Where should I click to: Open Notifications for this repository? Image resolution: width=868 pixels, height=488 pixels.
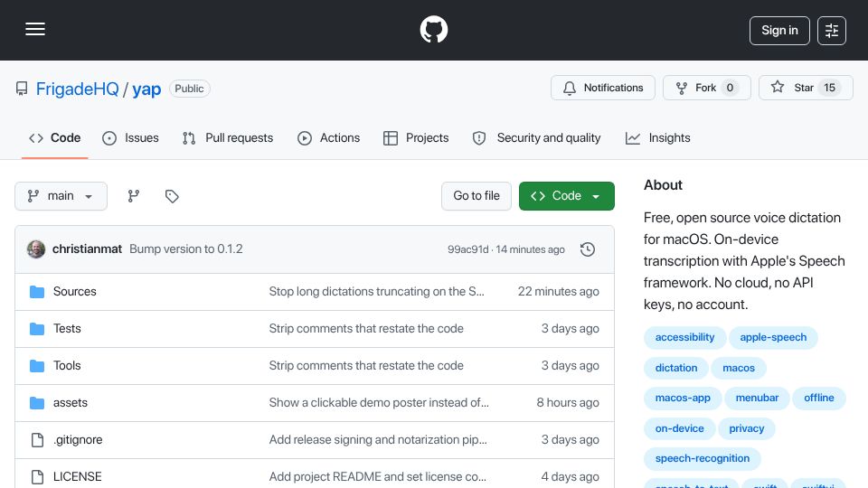click(x=603, y=88)
